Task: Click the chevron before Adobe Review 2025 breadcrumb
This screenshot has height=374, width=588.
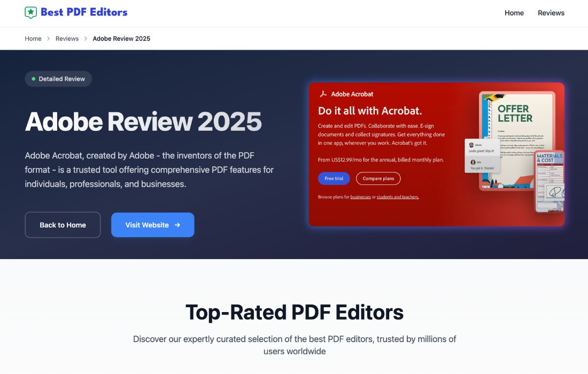Action: (86, 38)
